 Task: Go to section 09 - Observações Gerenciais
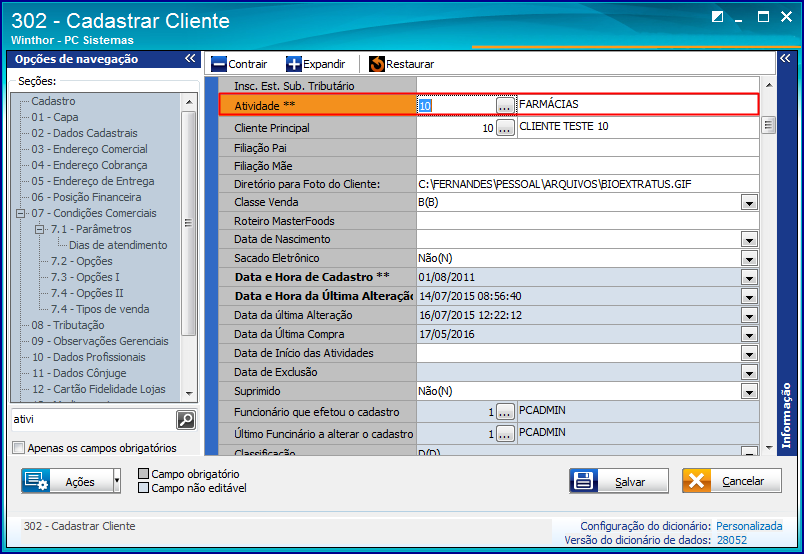click(100, 341)
